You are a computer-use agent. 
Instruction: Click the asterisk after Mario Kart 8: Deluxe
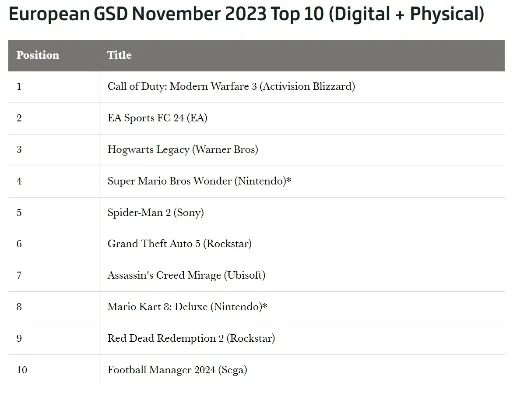click(265, 306)
